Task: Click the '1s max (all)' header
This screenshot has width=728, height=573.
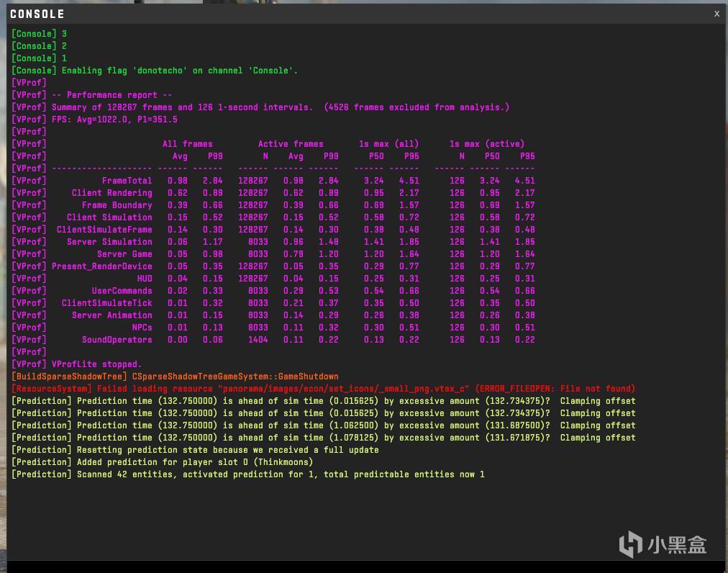Action: pos(388,144)
